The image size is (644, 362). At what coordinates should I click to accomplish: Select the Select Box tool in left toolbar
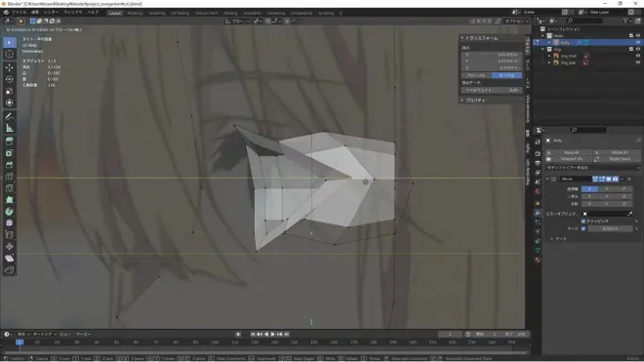(10, 42)
